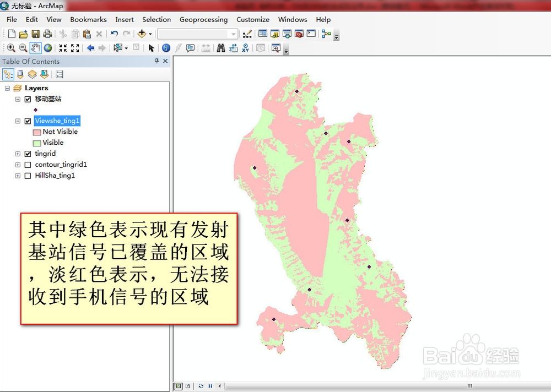
Task: Click the Fixed Zoom In icon
Action: (x=63, y=48)
